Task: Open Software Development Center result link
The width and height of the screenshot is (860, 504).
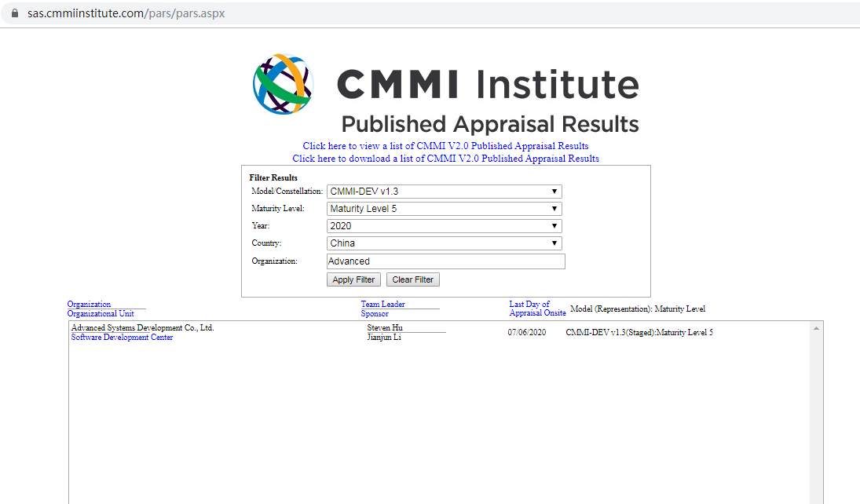Action: pos(122,338)
